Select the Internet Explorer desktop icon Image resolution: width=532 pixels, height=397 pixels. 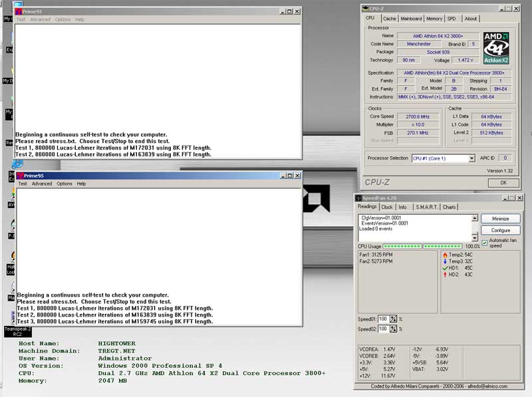point(17,164)
